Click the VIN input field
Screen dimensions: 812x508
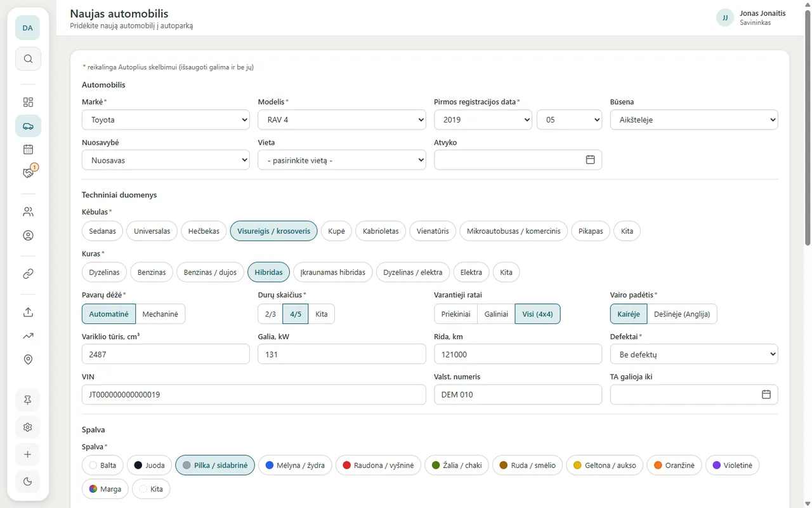(x=254, y=394)
